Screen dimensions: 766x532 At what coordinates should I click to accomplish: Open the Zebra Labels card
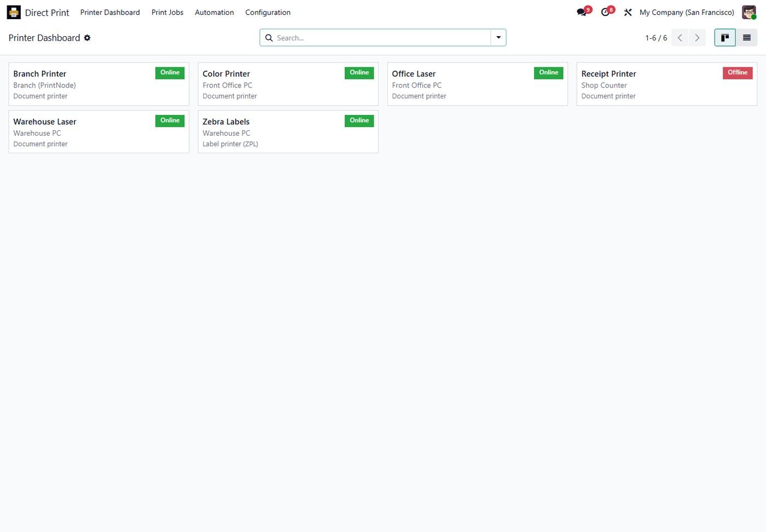click(288, 132)
